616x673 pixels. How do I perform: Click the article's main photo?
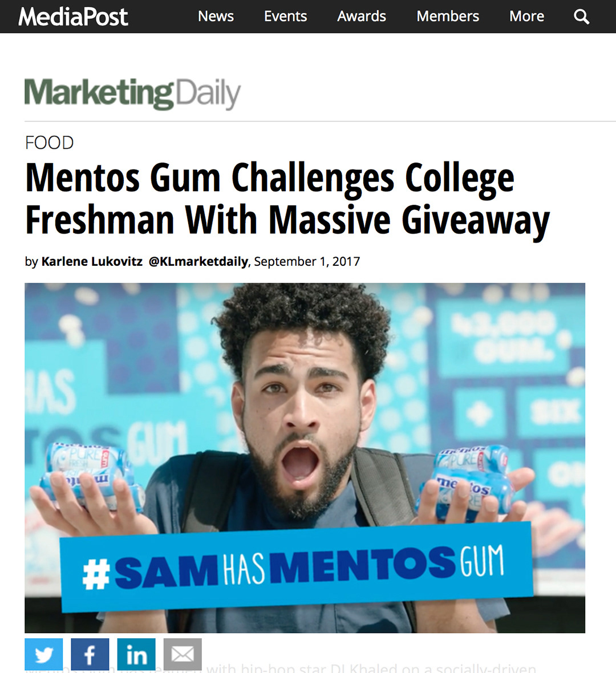pos(305,457)
